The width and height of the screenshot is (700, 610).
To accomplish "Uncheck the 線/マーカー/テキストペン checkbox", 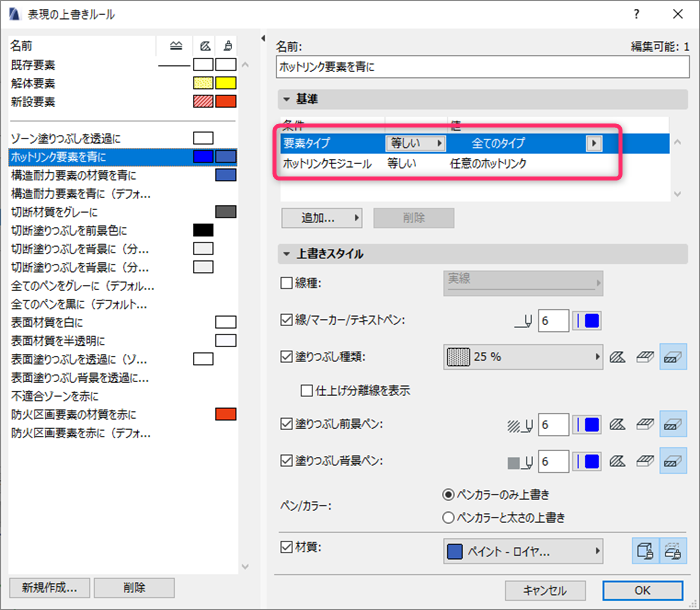I will [286, 320].
